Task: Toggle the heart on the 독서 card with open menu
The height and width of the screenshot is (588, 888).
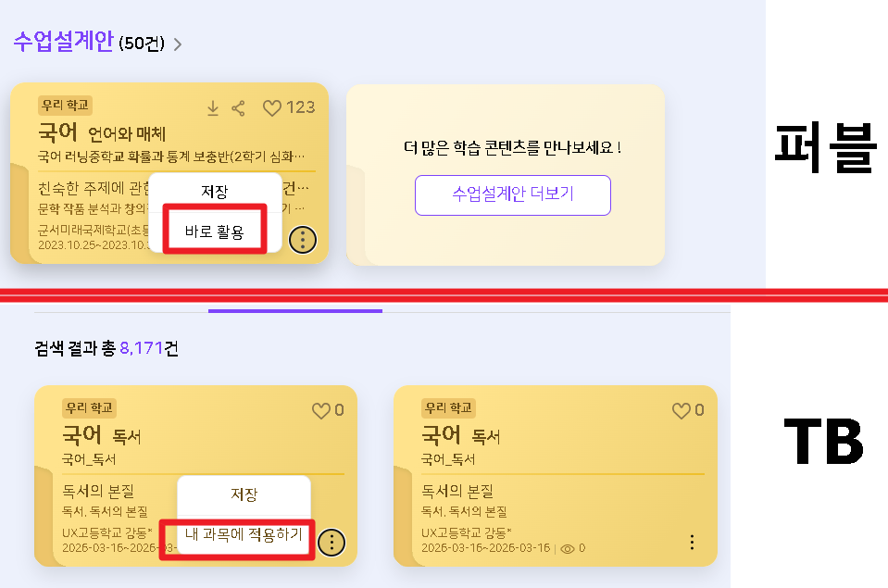Action: coord(320,410)
